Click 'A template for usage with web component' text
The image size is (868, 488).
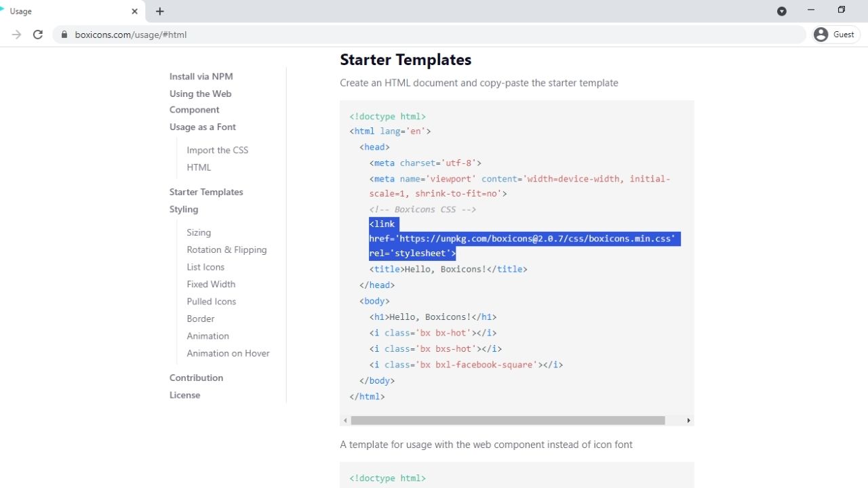486,445
